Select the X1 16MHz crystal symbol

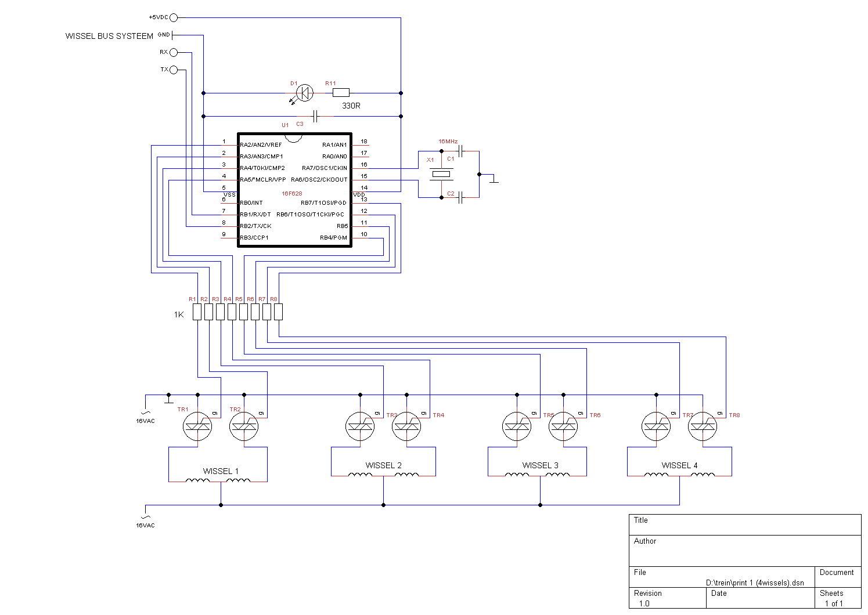click(441, 174)
